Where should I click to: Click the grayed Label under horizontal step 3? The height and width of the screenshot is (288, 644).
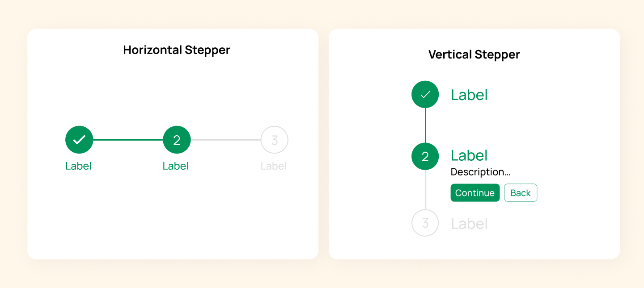274,166
